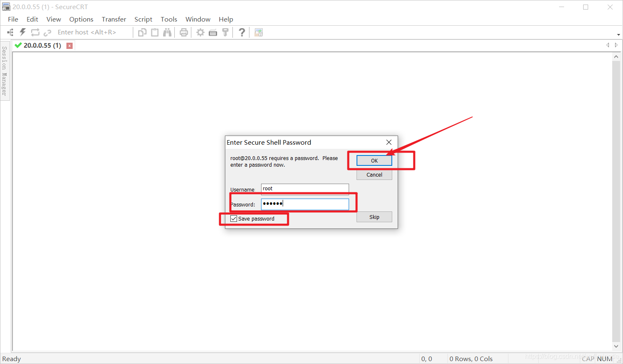623x364 pixels.
Task: Open the Session Manager side tab
Action: tap(5, 70)
